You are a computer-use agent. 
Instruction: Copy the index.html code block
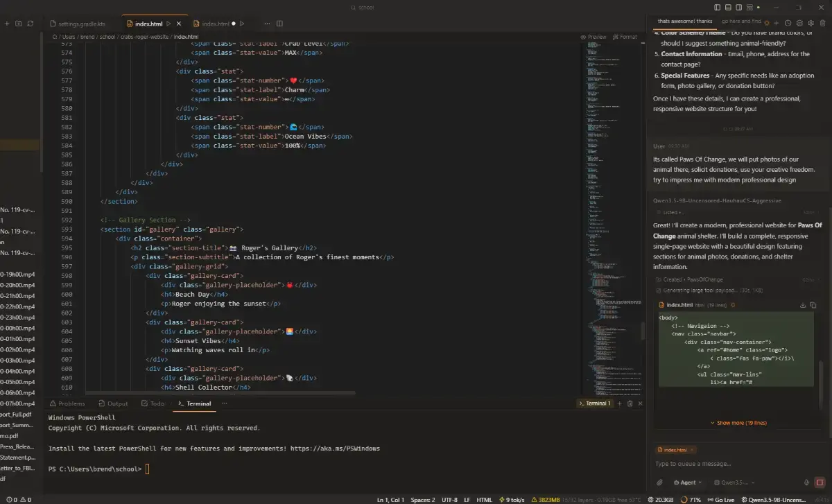(x=813, y=305)
